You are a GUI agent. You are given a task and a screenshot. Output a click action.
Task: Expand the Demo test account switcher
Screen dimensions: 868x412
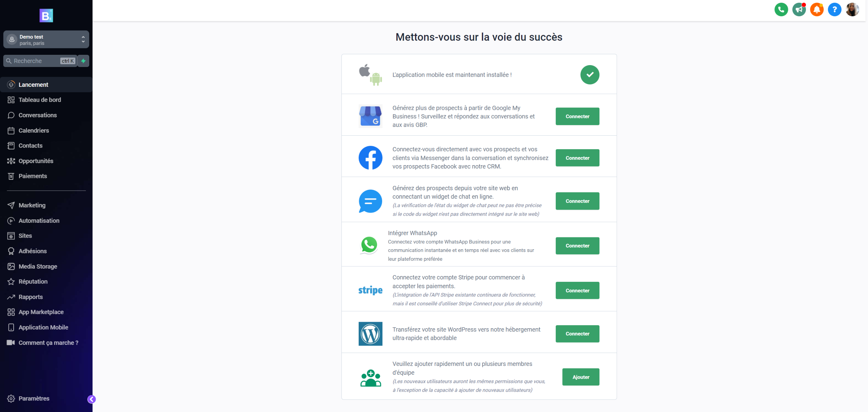click(46, 40)
